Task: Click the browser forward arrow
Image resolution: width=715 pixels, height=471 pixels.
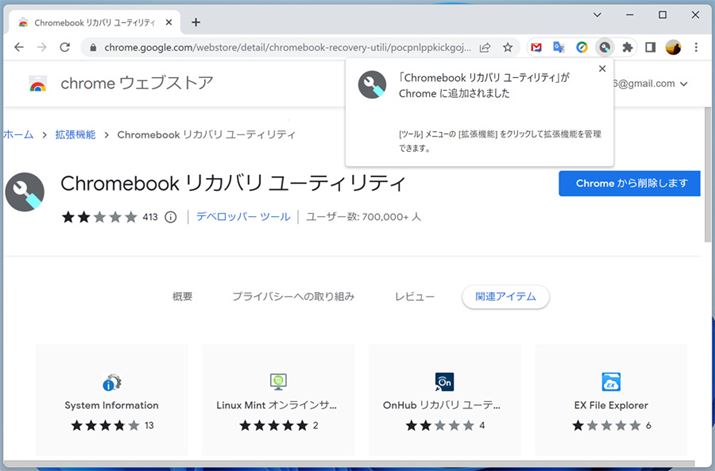Action: [x=41, y=47]
